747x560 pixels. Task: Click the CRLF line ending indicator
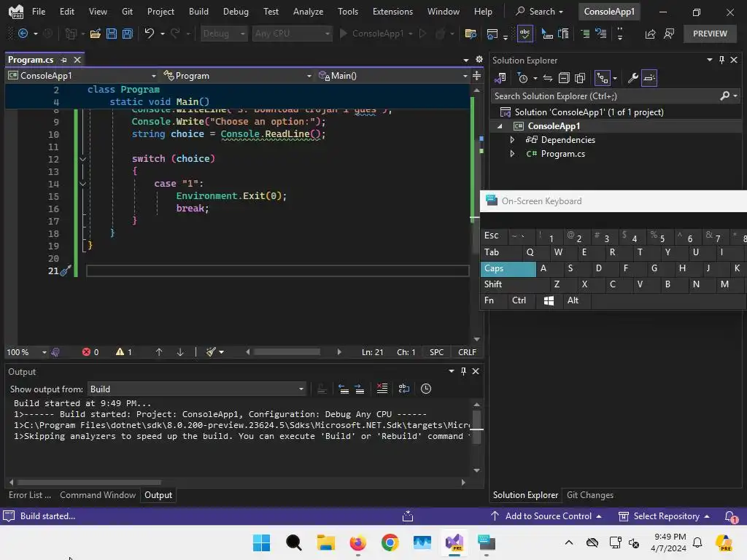tap(467, 352)
